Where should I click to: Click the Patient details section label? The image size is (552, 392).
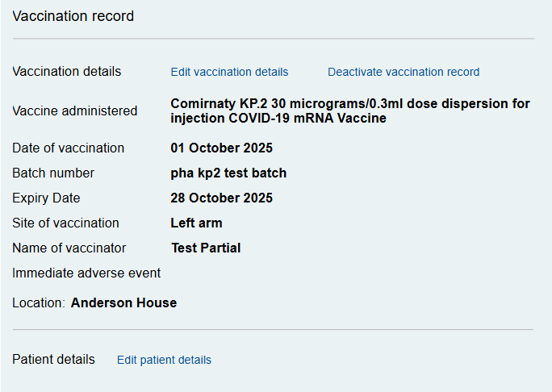click(53, 360)
